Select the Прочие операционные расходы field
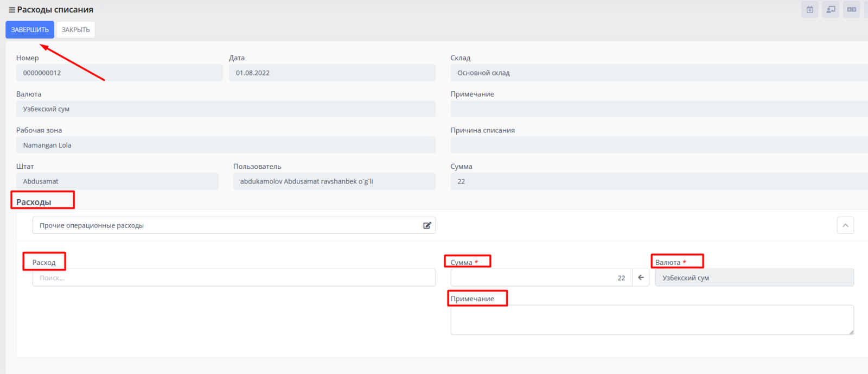Screen dimensions: 868x374 [x=228, y=225]
